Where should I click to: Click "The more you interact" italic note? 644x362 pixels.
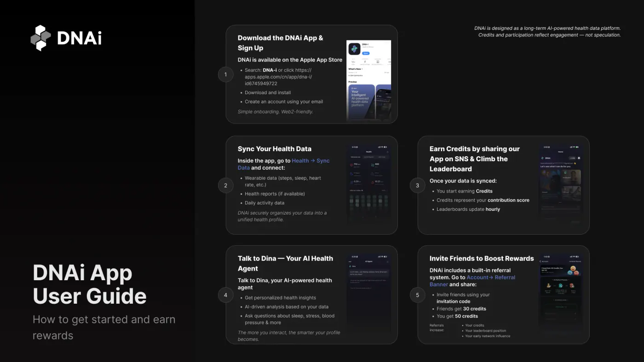(289, 336)
